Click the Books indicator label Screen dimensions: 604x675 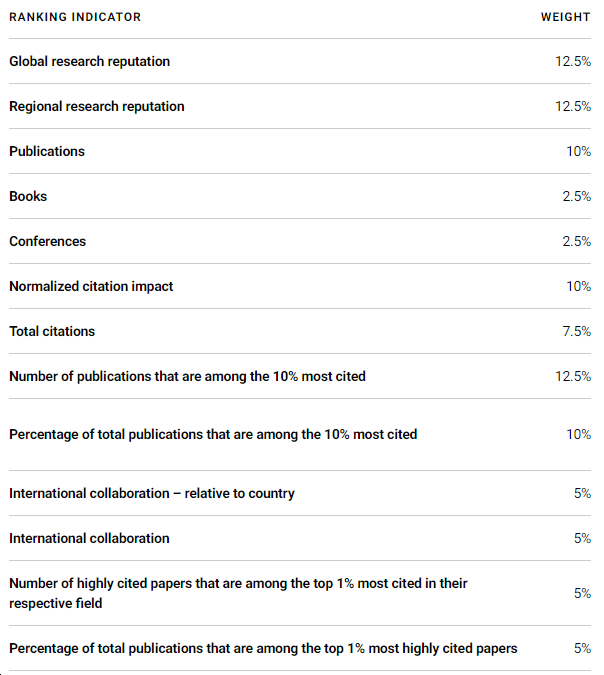28,196
